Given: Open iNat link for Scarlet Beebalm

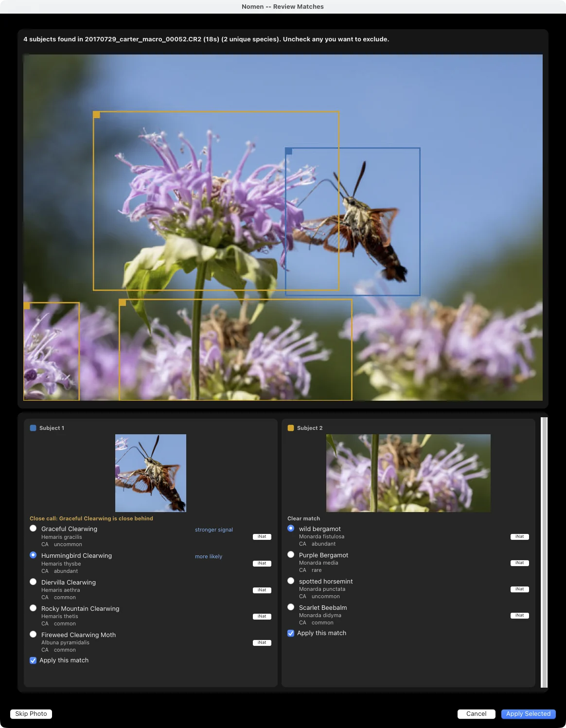Looking at the screenshot, I should (520, 616).
